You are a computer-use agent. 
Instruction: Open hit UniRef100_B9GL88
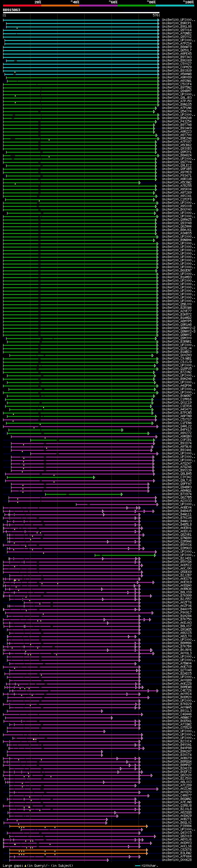point(176,26)
